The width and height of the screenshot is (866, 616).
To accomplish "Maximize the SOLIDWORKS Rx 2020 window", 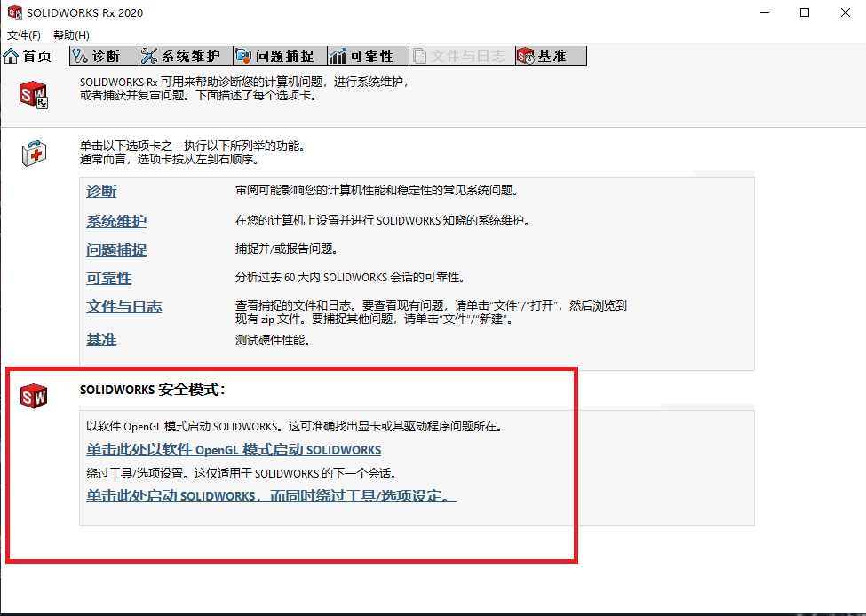I will coord(805,12).
